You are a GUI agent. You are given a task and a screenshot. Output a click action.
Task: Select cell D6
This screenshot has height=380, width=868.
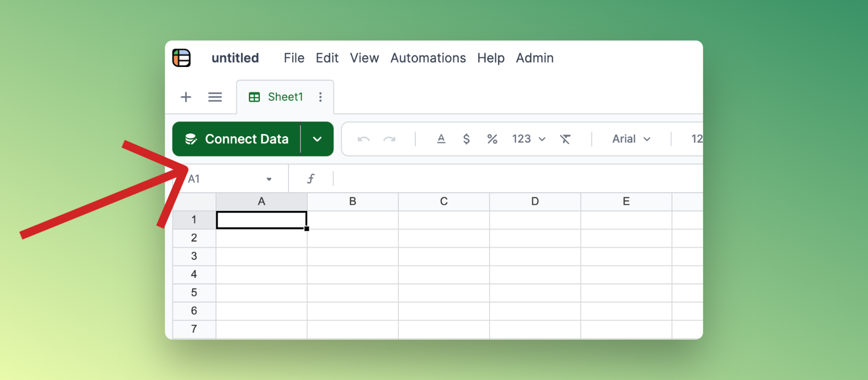coord(535,311)
